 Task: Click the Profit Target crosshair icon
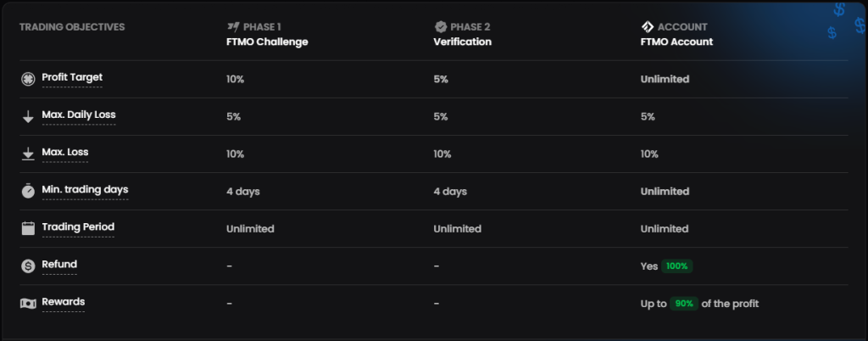point(28,79)
